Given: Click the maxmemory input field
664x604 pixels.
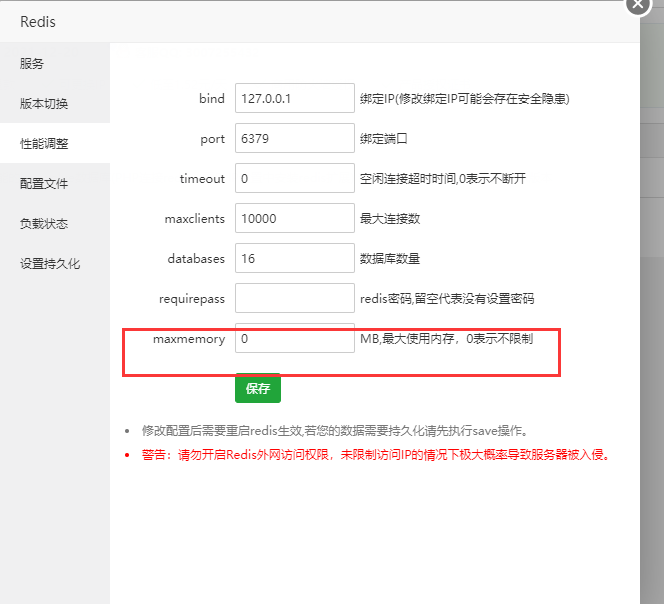Looking at the screenshot, I should click(295, 338).
